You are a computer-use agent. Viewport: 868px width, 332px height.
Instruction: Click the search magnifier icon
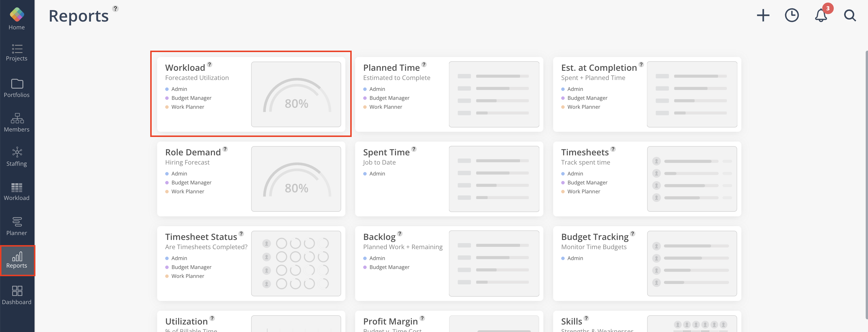click(x=850, y=16)
